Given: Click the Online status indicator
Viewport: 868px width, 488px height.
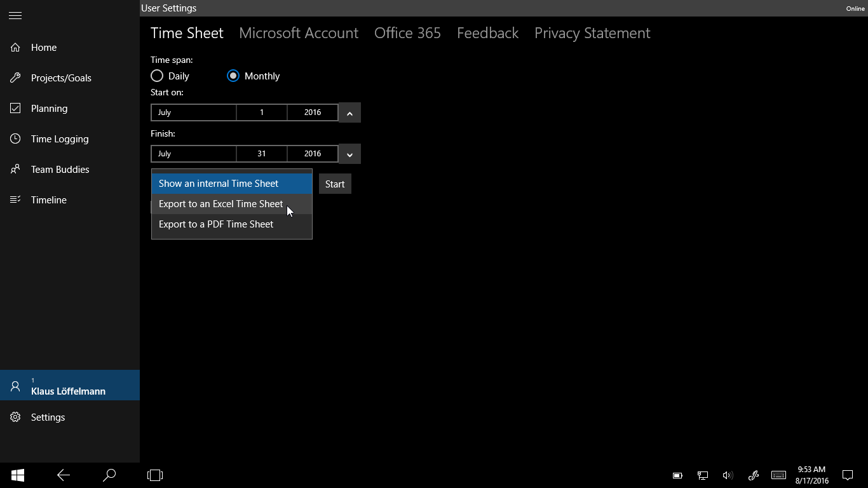Looking at the screenshot, I should (x=855, y=9).
